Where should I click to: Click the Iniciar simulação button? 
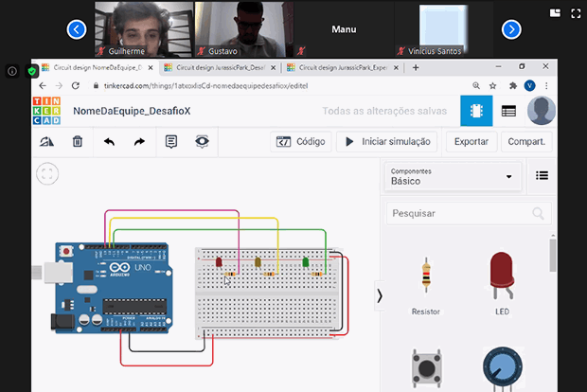386,142
